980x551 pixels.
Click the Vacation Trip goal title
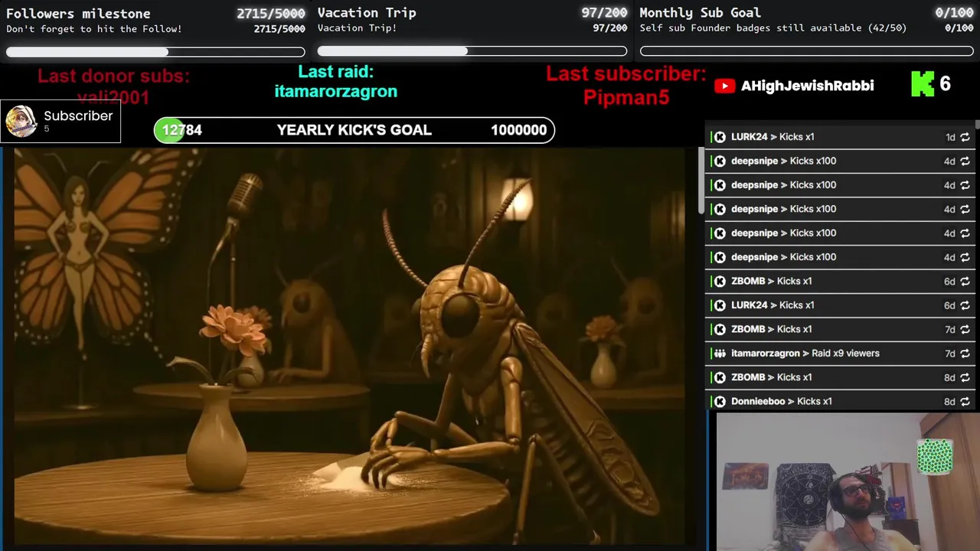367,13
